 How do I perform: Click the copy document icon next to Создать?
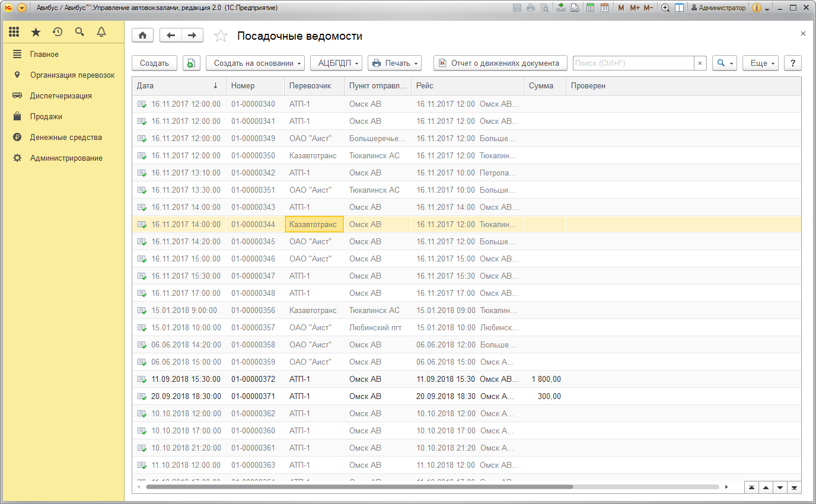coord(191,63)
